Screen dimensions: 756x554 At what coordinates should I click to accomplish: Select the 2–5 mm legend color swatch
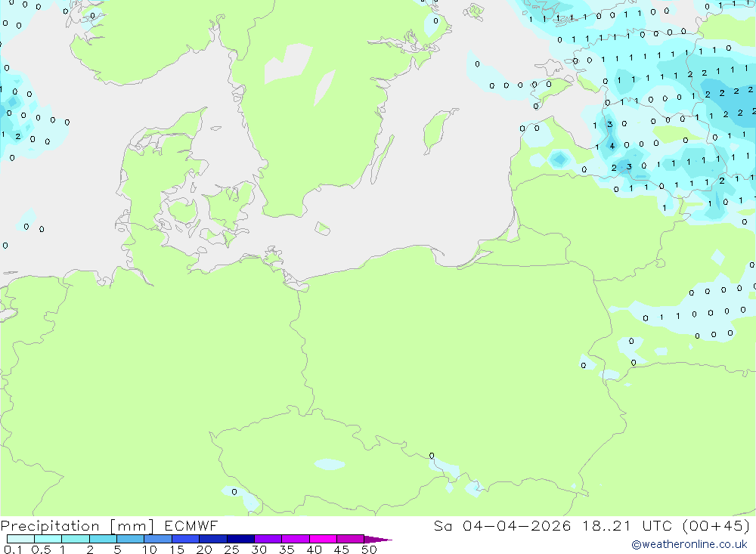coord(103,539)
